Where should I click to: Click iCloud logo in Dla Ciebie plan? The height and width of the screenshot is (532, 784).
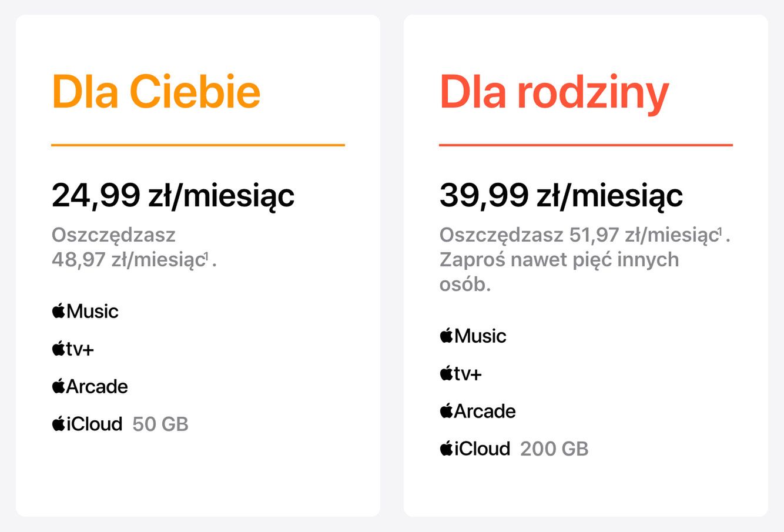point(87,424)
